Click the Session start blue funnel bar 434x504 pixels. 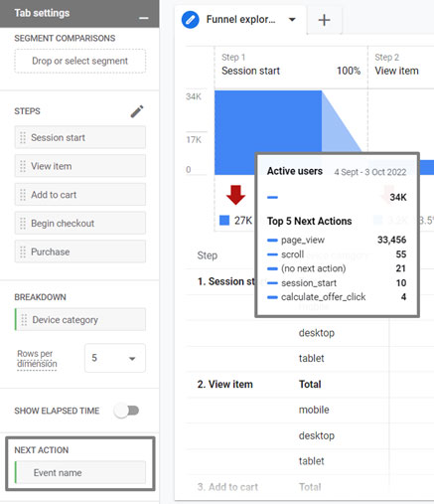point(268,132)
